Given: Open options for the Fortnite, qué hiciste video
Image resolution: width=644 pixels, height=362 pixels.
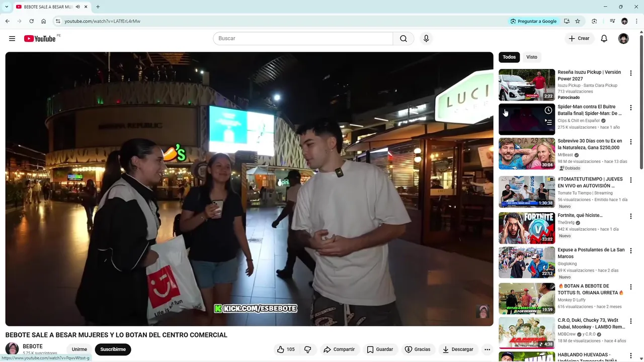Looking at the screenshot, I should tap(630, 216).
